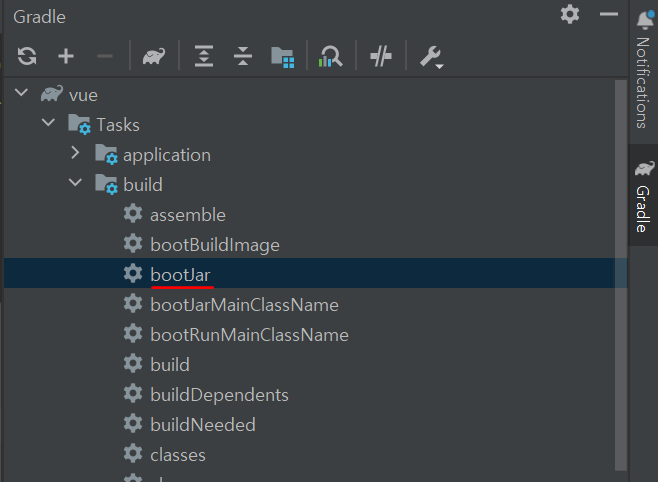Click the gear icon beside bootJar
Screen dimensions: 658x482
pos(133,273)
